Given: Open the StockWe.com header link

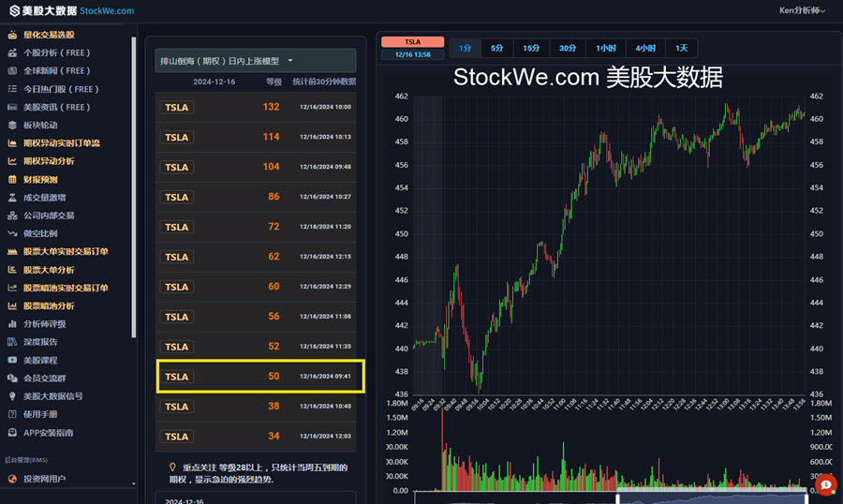Looking at the screenshot, I should point(107,10).
